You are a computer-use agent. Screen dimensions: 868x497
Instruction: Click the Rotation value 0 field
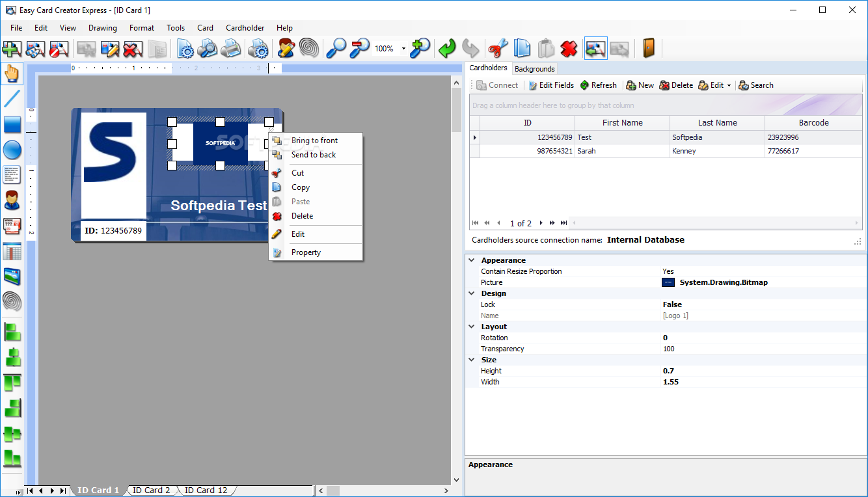tap(764, 338)
